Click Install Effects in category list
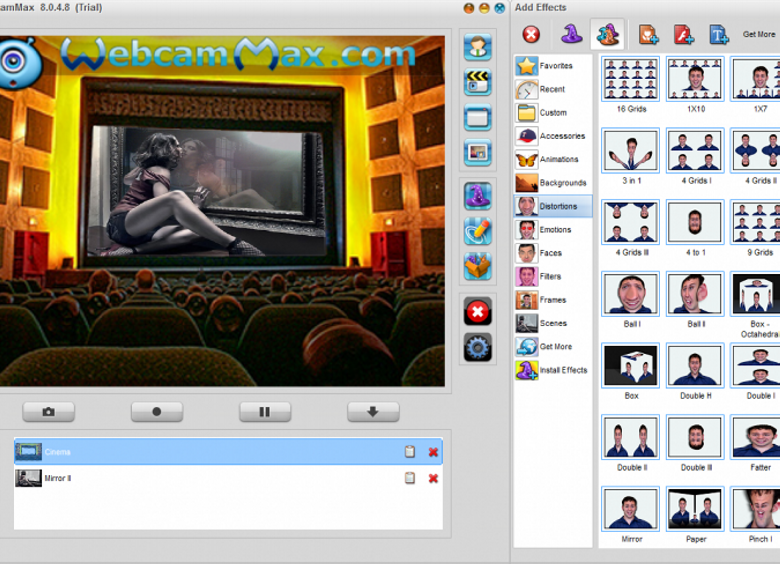780x564 pixels. pyautogui.click(x=553, y=370)
